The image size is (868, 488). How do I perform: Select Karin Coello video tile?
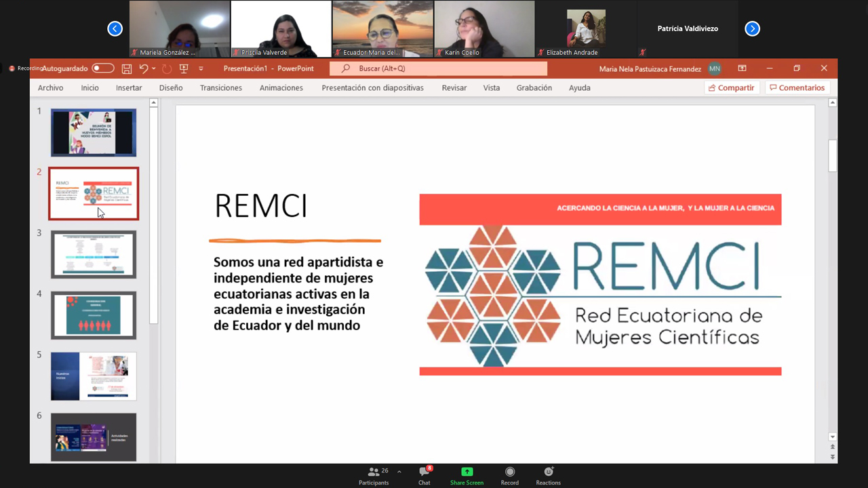pyautogui.click(x=485, y=28)
